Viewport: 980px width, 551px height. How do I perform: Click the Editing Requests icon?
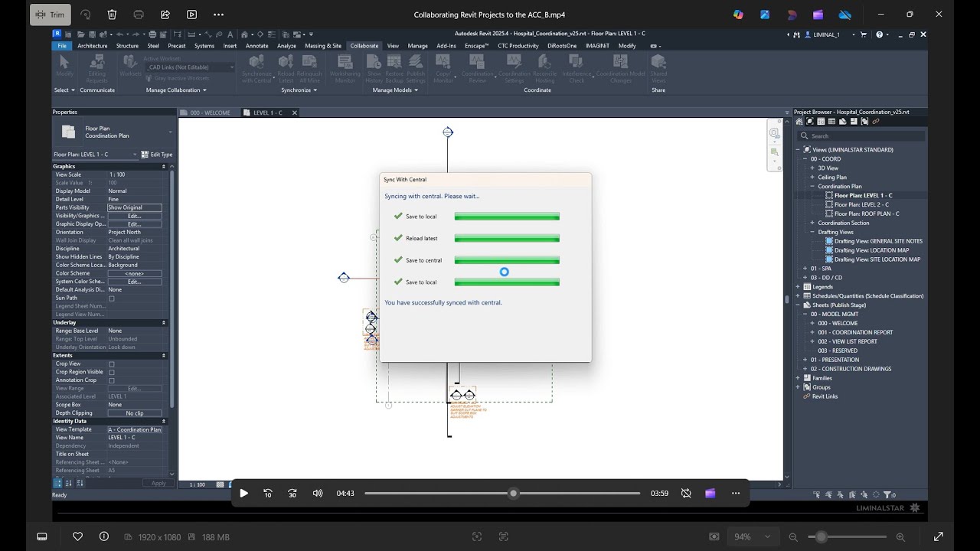coord(97,63)
